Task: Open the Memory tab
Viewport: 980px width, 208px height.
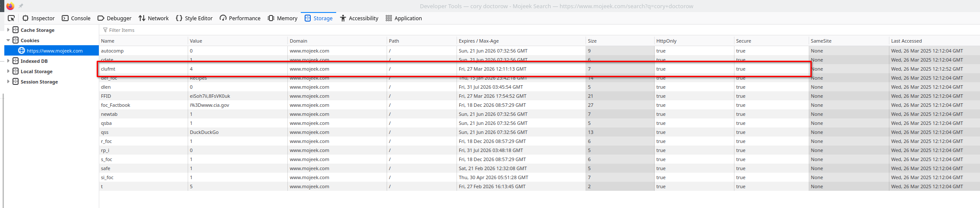Action: pyautogui.click(x=283, y=18)
